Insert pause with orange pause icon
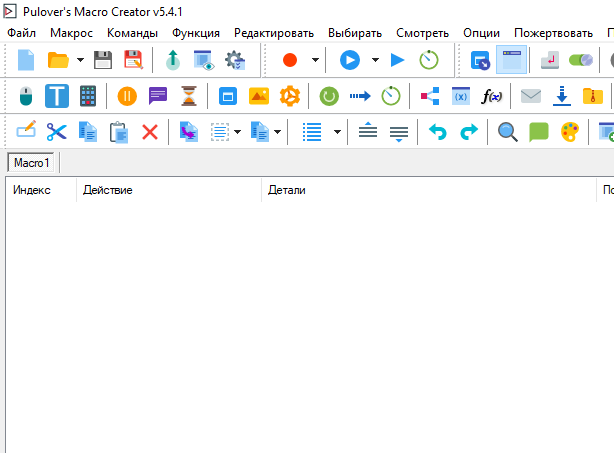This screenshot has height=453, width=614. (127, 96)
